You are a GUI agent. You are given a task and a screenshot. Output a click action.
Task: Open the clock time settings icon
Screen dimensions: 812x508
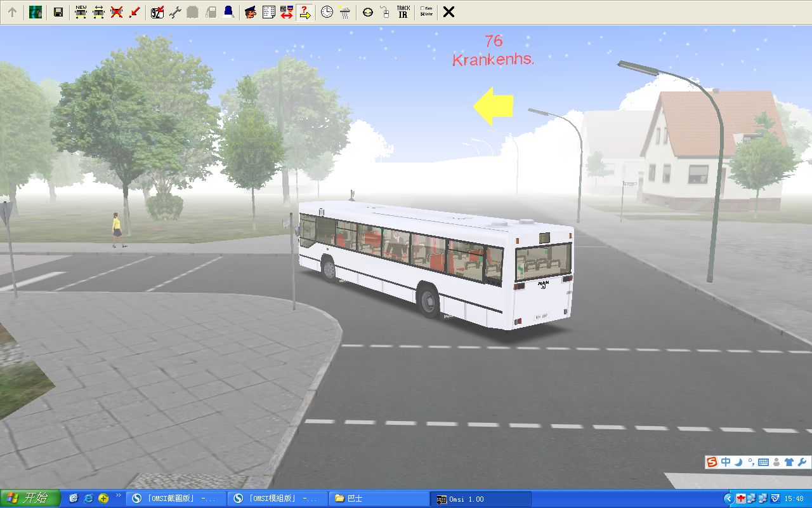coord(327,11)
